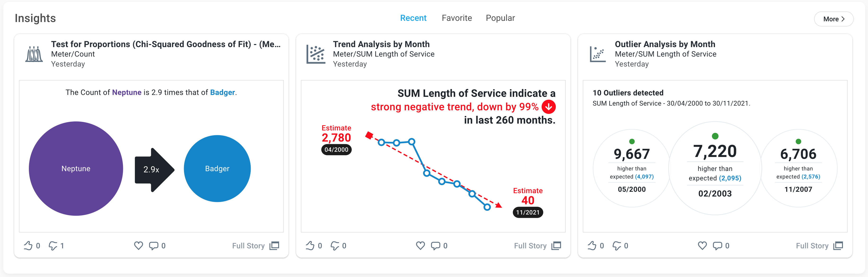868x277 pixels.
Task: Heart the Outlier Analysis by Month insight
Action: (x=702, y=246)
